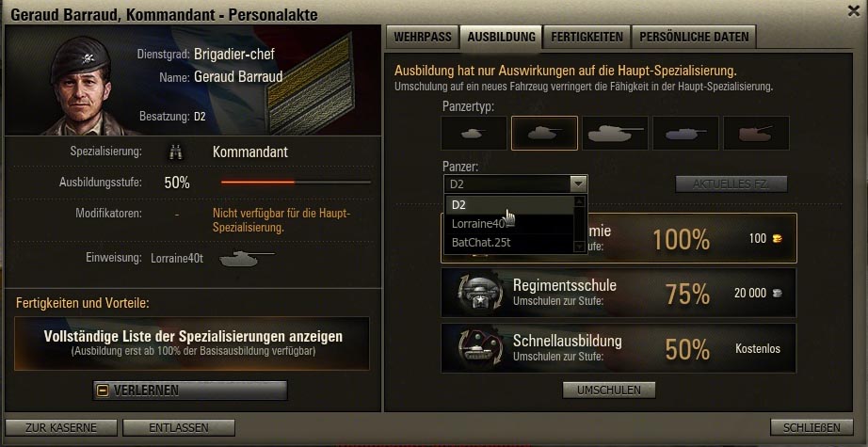Image resolution: width=868 pixels, height=447 pixels.
Task: Click the binoculars Kommandant specialization icon
Action: click(x=176, y=152)
